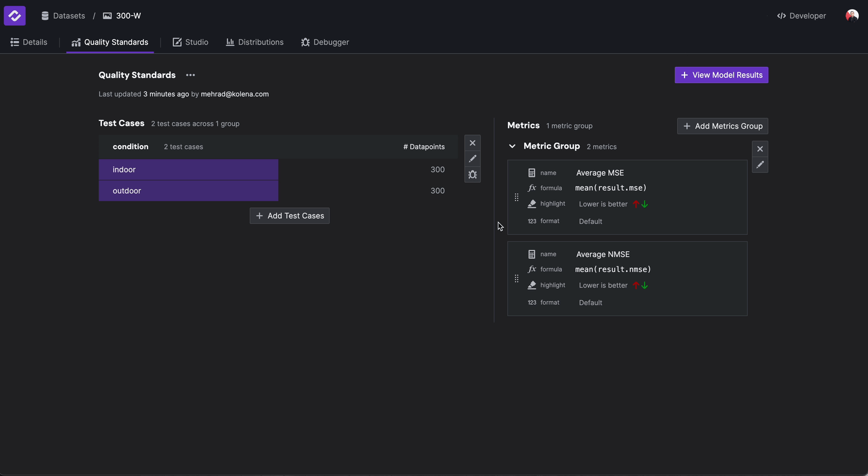The image size is (868, 476).
Task: Go to the Distributions tab
Action: click(x=255, y=42)
